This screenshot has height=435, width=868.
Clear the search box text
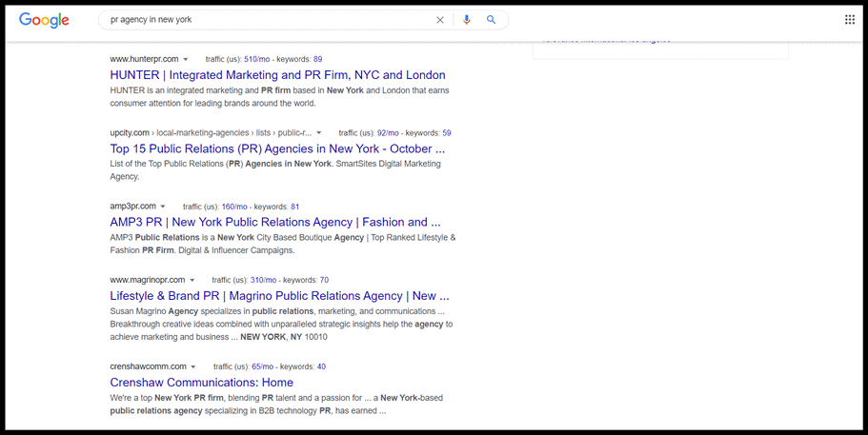(440, 20)
